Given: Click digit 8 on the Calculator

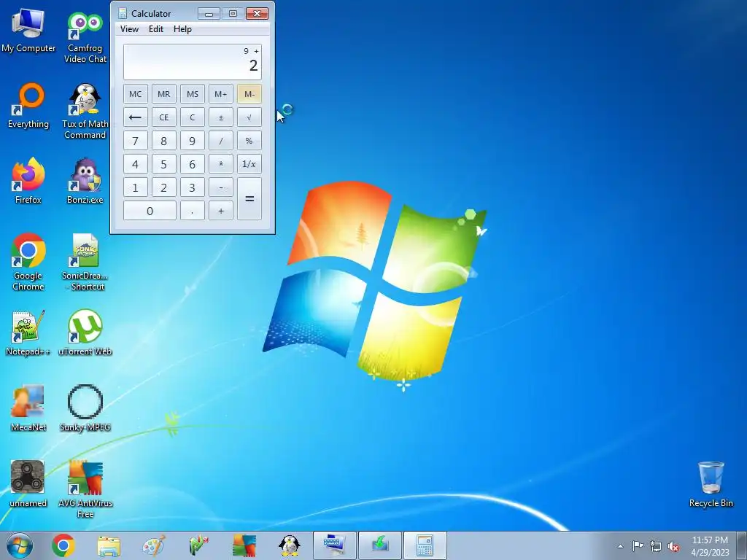Looking at the screenshot, I should (x=164, y=141).
